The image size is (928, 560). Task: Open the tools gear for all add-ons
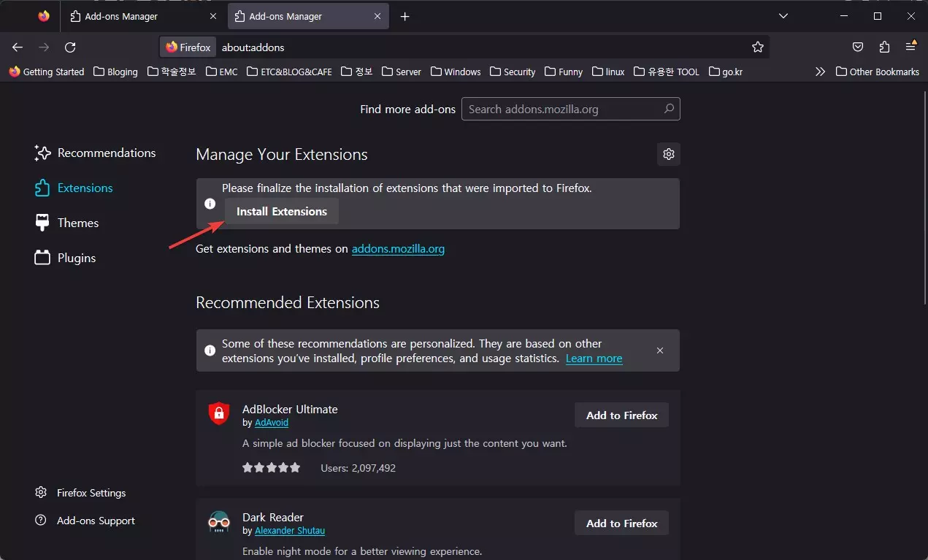pos(668,154)
